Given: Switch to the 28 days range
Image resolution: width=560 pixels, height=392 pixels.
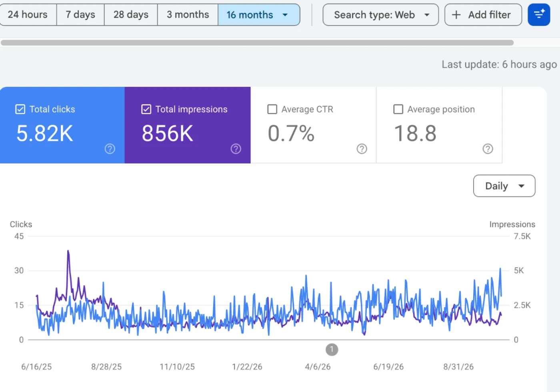Looking at the screenshot, I should click(131, 15).
